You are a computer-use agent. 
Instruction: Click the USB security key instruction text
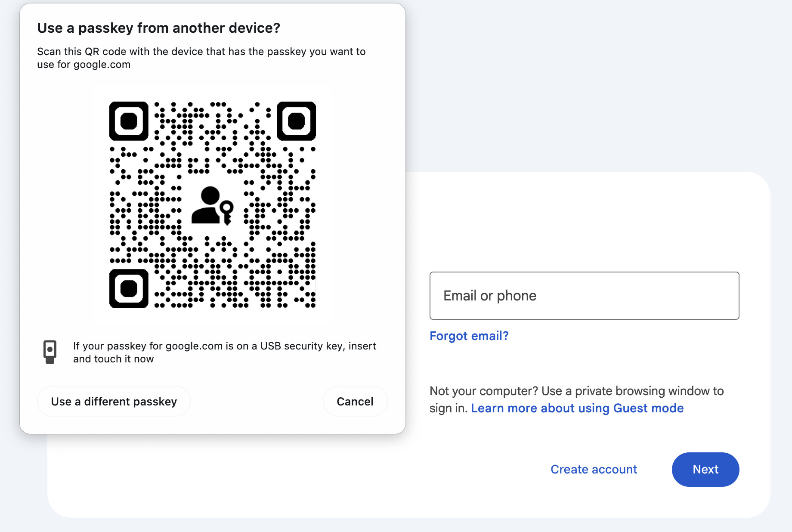pos(225,352)
